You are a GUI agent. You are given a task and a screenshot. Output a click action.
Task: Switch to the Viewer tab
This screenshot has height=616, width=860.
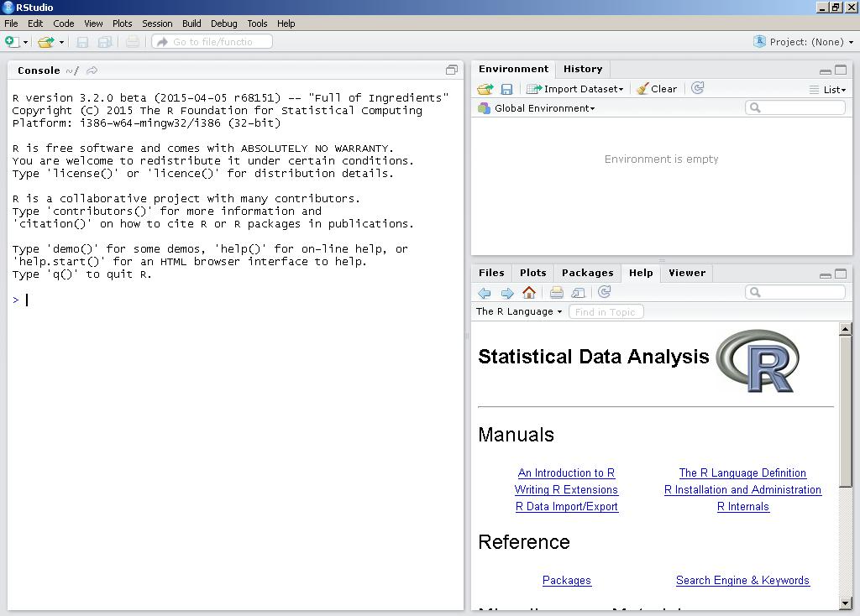coord(687,273)
